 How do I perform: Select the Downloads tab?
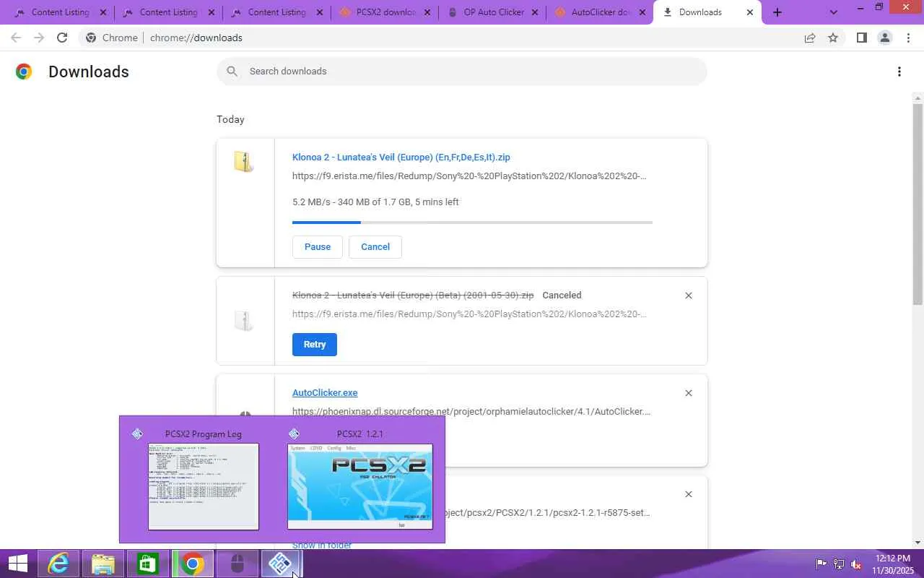coord(707,12)
